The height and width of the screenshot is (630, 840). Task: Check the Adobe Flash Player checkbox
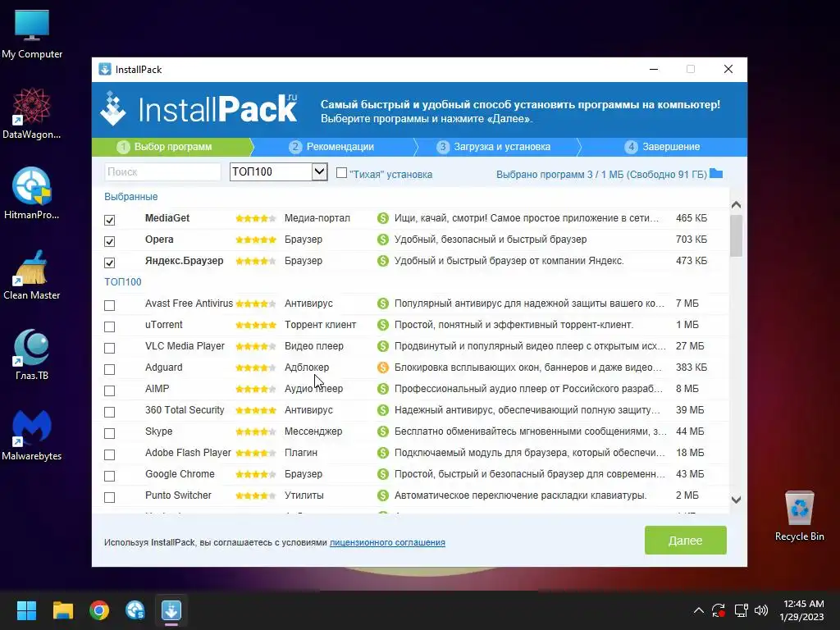(x=109, y=454)
